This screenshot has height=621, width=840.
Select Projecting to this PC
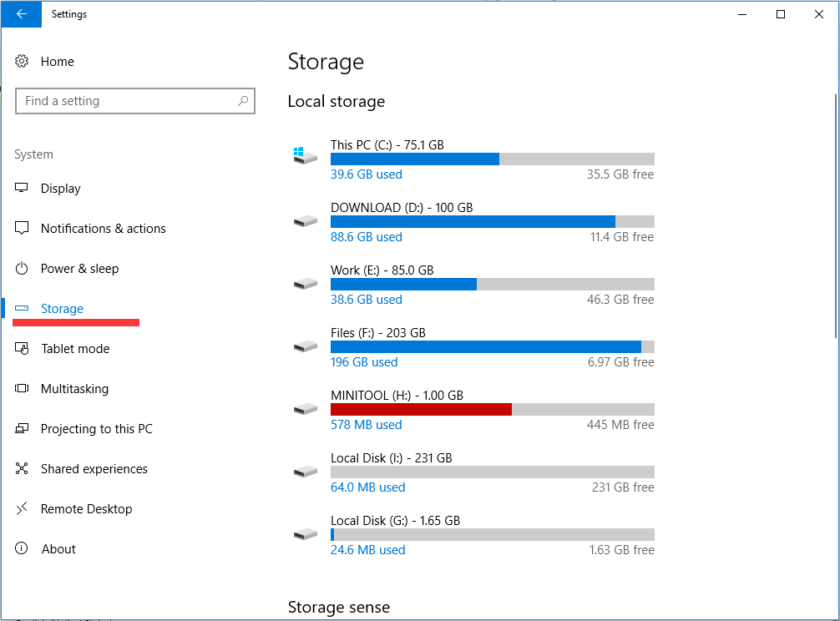[96, 429]
